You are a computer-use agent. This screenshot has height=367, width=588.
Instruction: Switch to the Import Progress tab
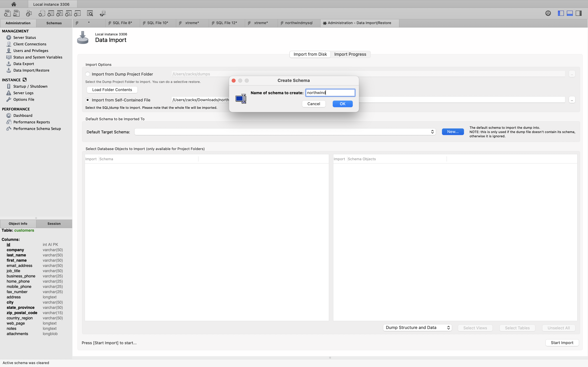point(350,54)
